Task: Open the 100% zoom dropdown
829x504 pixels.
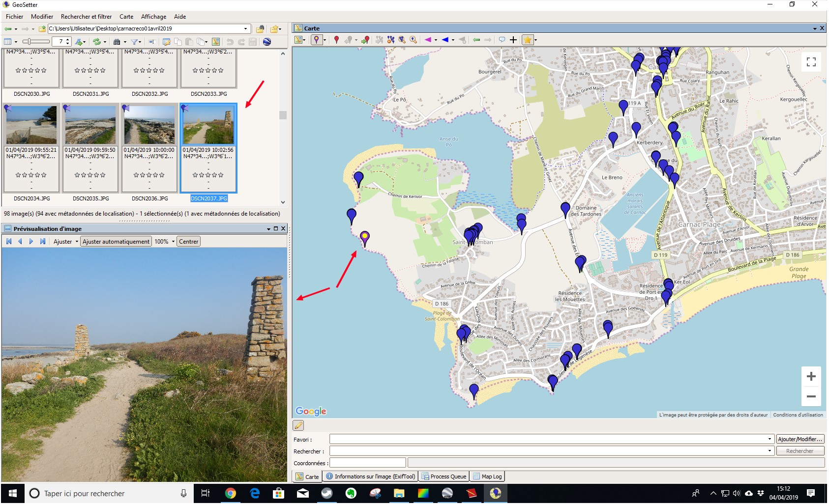Action: 173,242
